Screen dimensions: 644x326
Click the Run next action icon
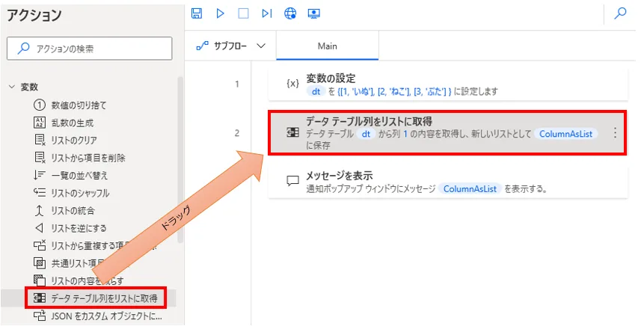[266, 13]
